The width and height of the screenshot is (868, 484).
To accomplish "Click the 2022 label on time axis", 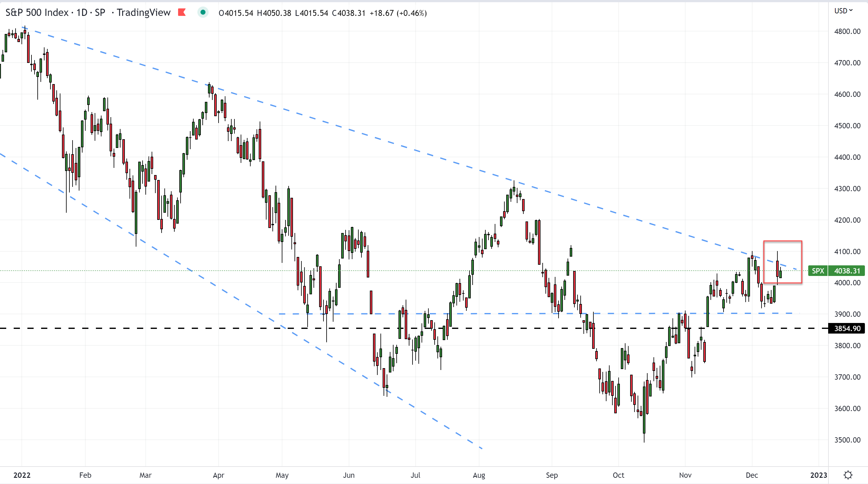I will click(x=22, y=475).
